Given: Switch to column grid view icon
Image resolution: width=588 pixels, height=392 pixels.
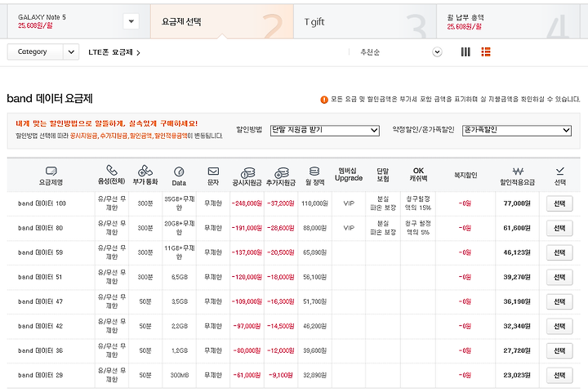Looking at the screenshot, I should tap(465, 51).
